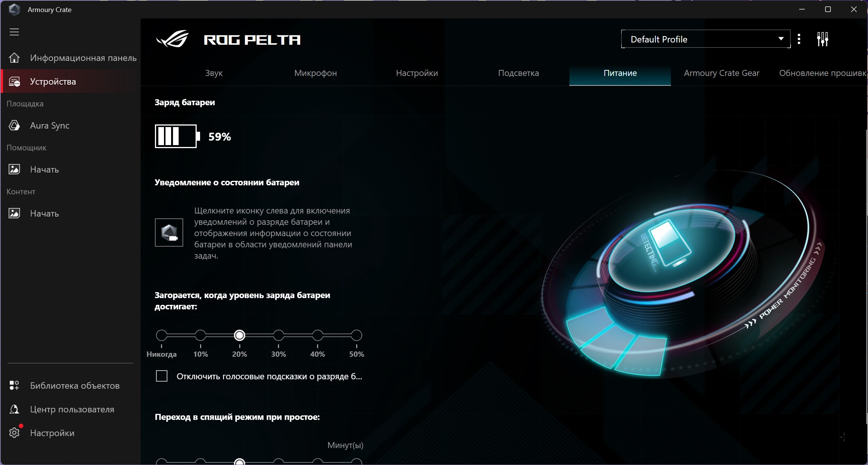The image size is (868, 465).
Task: Click the Переход в спящий режим при простое heading
Action: tap(237, 417)
